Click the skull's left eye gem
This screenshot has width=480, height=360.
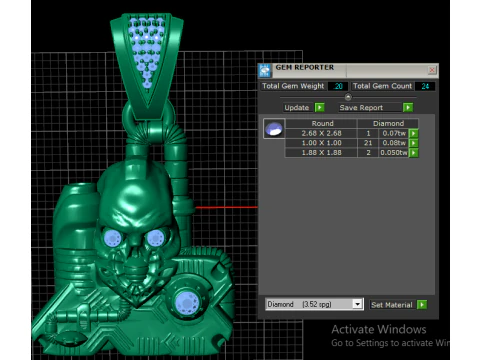pos(113,238)
